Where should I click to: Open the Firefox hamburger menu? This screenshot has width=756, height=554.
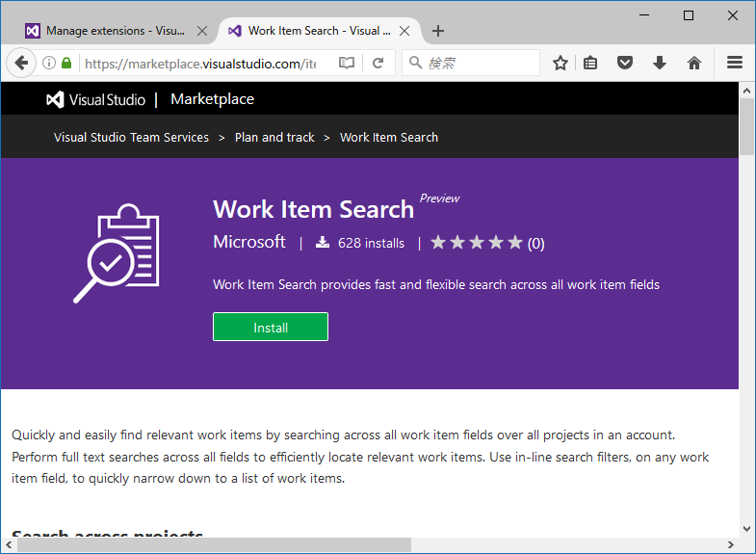(734, 63)
